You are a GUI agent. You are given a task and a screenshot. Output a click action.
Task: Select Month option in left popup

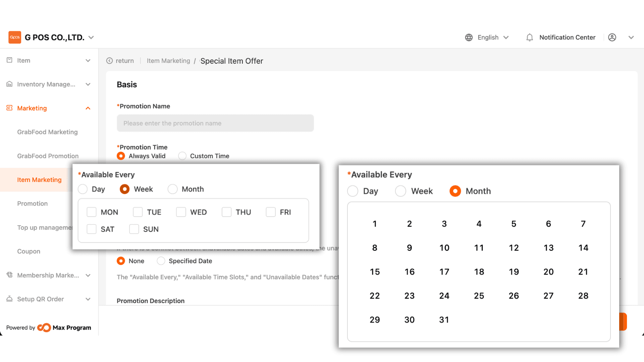[x=172, y=189]
